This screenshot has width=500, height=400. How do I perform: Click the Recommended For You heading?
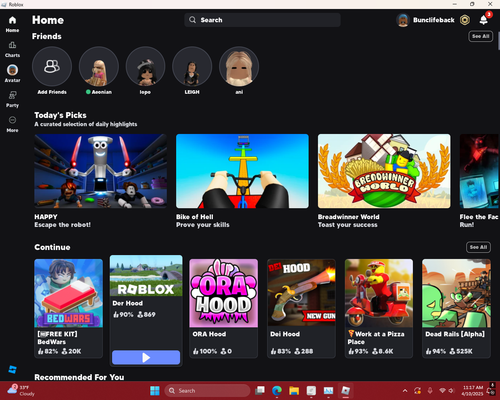tap(79, 377)
